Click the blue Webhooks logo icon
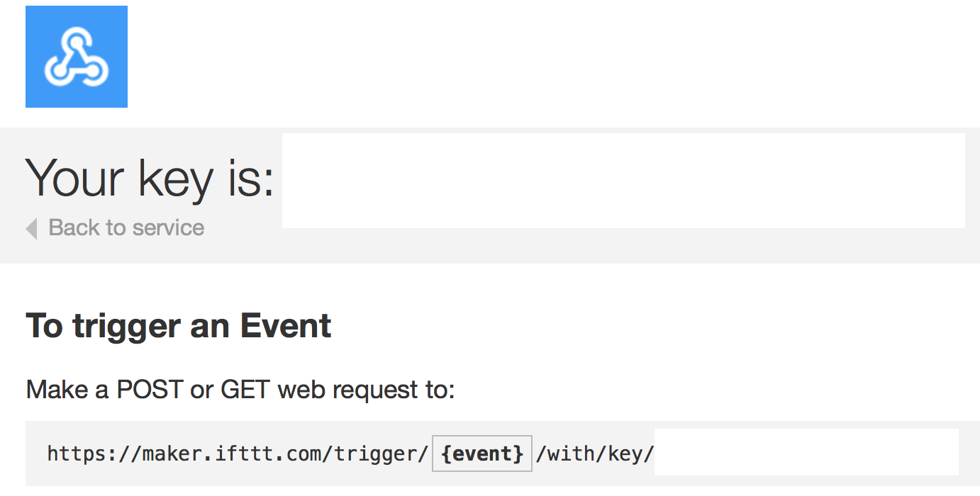This screenshot has width=980, height=496. (77, 57)
